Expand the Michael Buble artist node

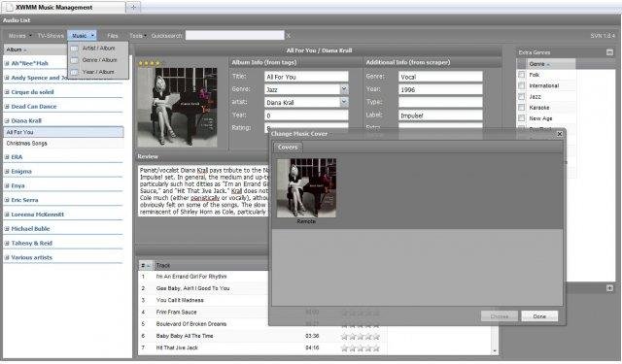coord(7,229)
